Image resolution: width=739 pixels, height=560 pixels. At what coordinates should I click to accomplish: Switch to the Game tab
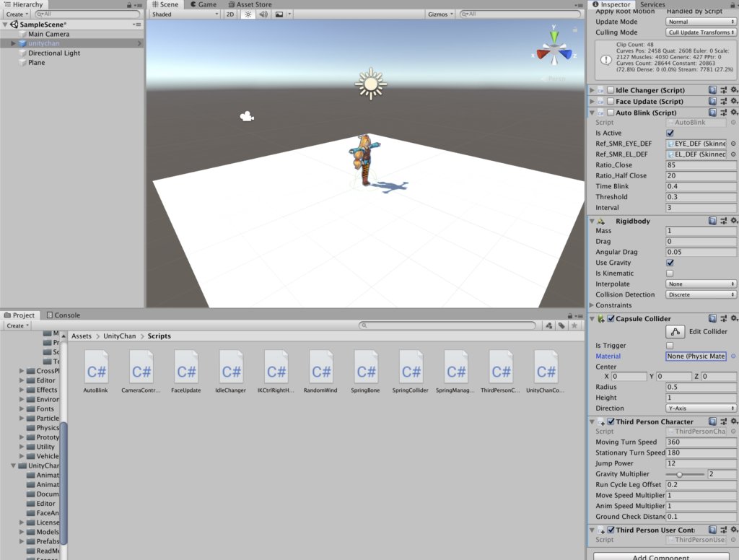click(203, 4)
